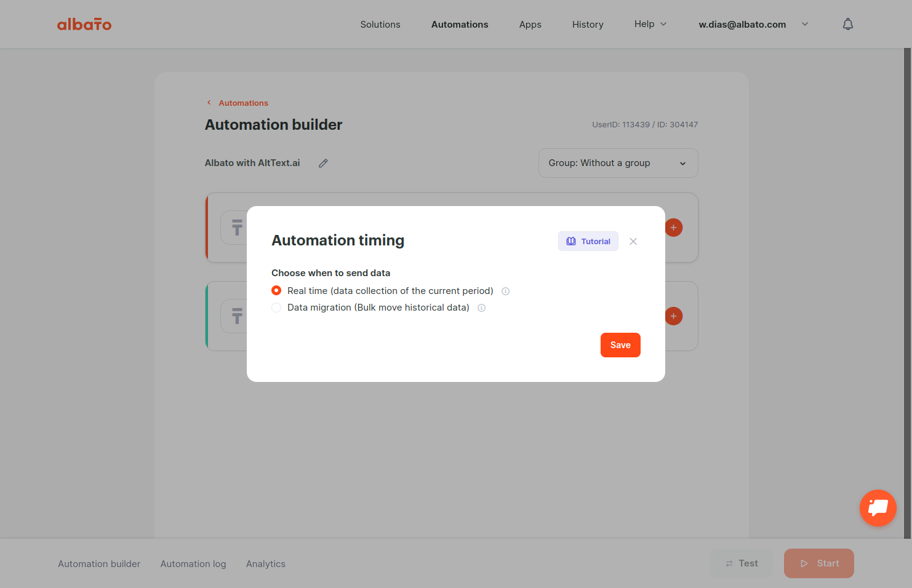Click info icon beside Data migration option

click(x=482, y=308)
